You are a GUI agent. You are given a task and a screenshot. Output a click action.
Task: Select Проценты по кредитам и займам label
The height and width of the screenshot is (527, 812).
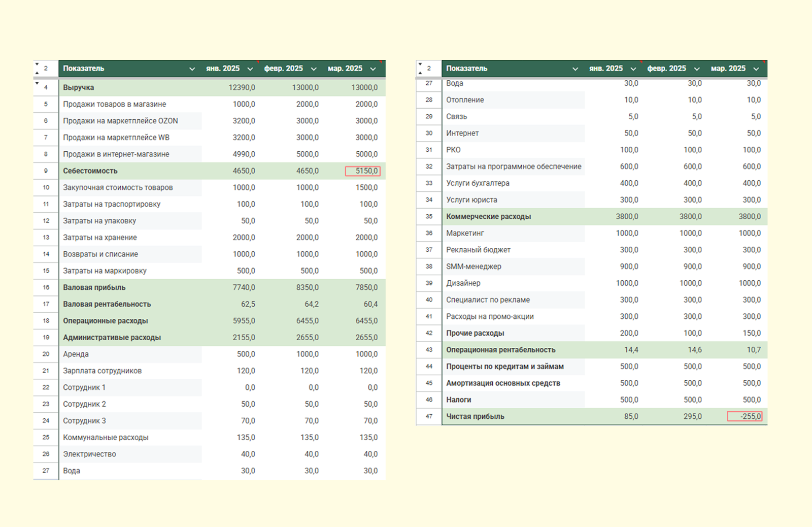[x=505, y=367]
